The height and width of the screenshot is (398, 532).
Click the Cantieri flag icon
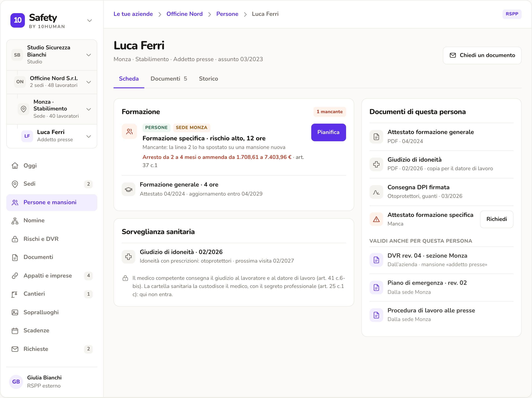[15, 294]
